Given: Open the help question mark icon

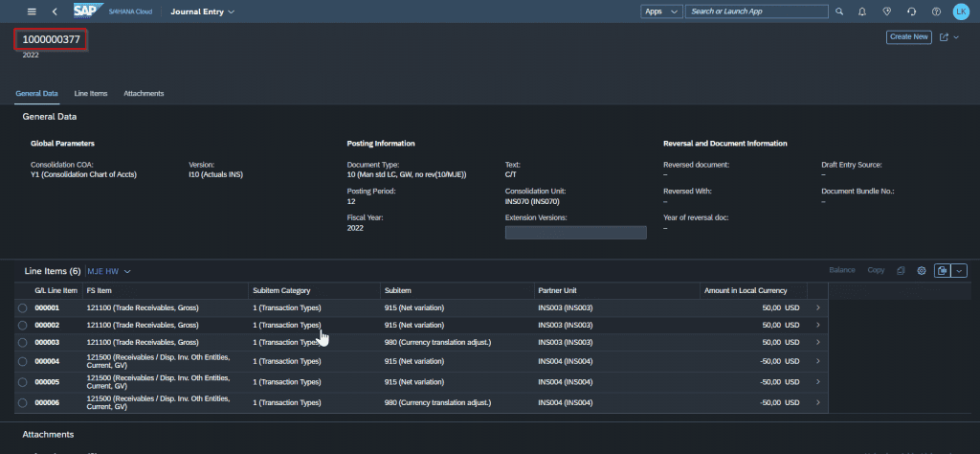Looking at the screenshot, I should tap(936, 11).
